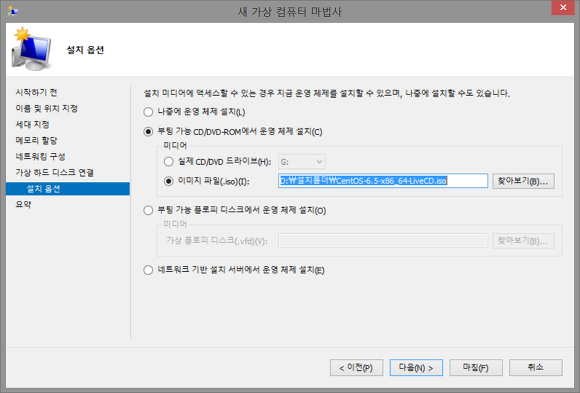The height and width of the screenshot is (393, 580).
Task: Choose '실제 CD/DVD 드라이브(H)' radio button
Action: [169, 162]
